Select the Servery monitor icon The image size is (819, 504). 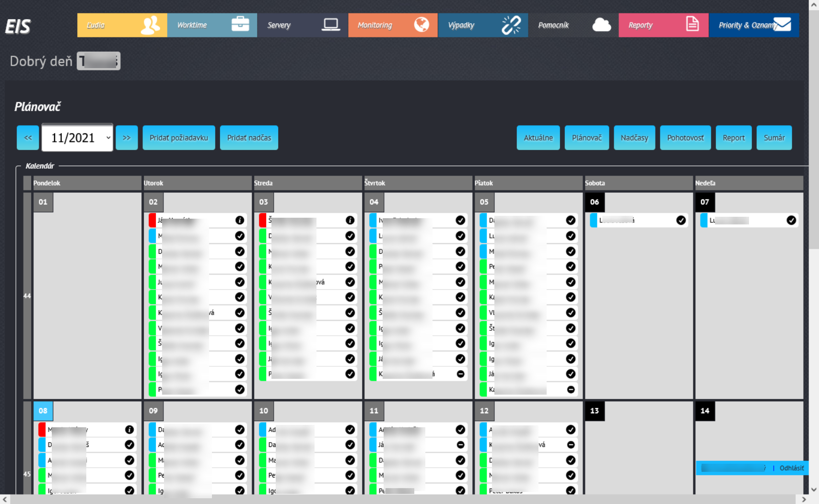(x=331, y=24)
